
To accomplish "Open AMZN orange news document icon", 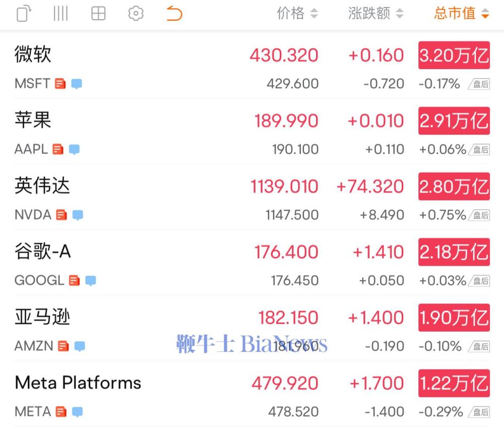I will point(64,346).
